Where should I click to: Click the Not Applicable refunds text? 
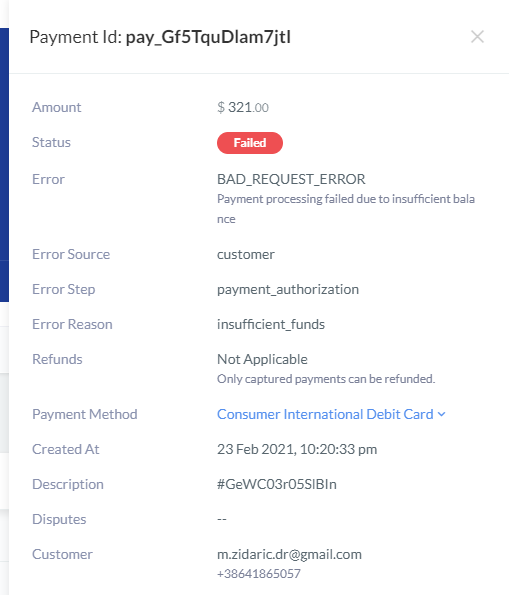point(262,359)
